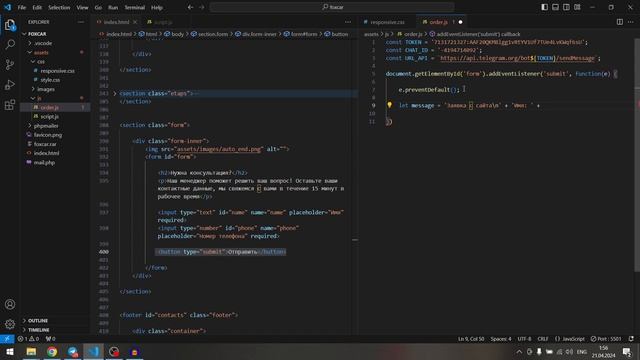Viewport: 640px width, 360px height.
Task: Open Telegram from the taskbar
Action: (73, 351)
